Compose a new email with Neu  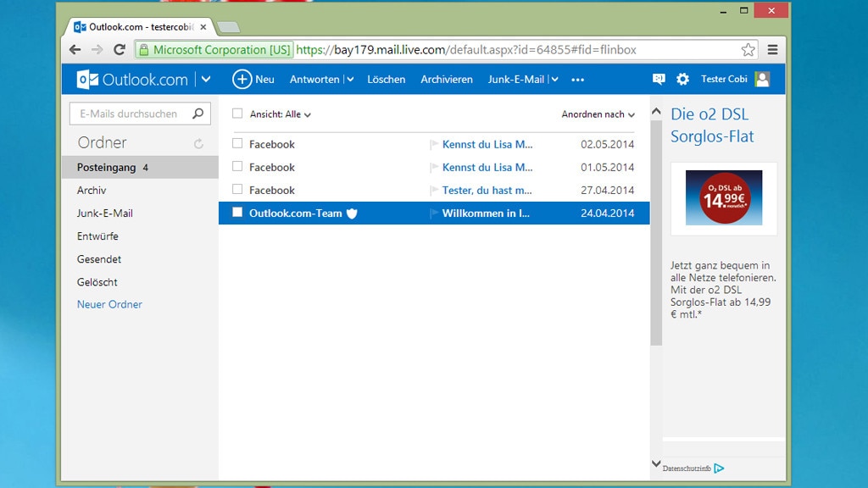click(253, 79)
